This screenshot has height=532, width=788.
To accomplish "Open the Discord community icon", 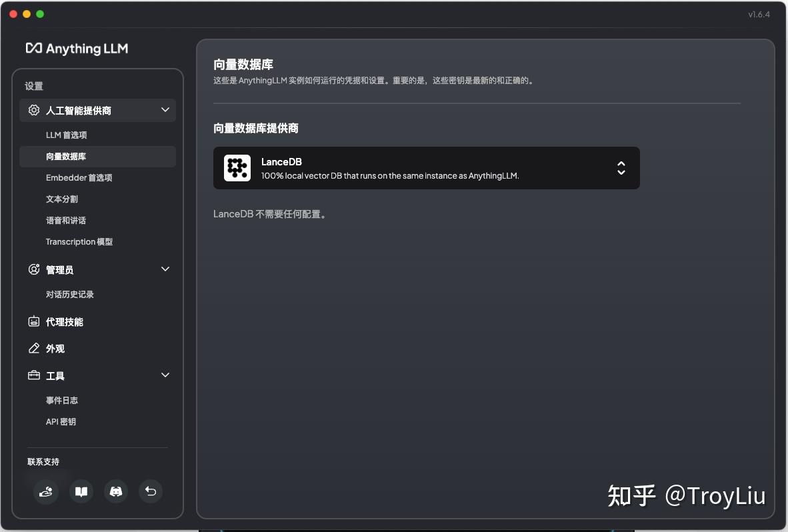I will [x=115, y=491].
